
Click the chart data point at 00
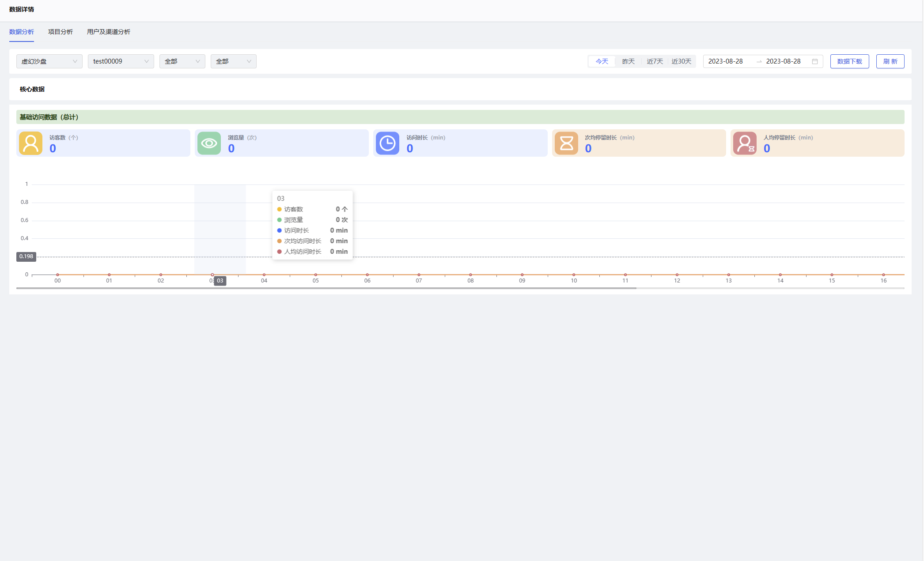click(57, 275)
